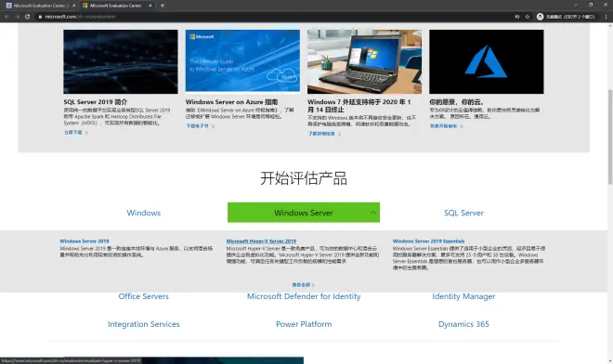This screenshot has width=613, height=364.
Task: Open the Microsoft Hyper-V Server 2019 link
Action: pyautogui.click(x=261, y=241)
